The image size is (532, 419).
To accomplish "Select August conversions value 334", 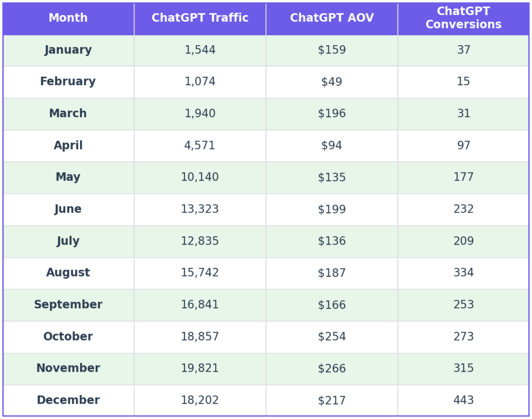I will point(463,273).
